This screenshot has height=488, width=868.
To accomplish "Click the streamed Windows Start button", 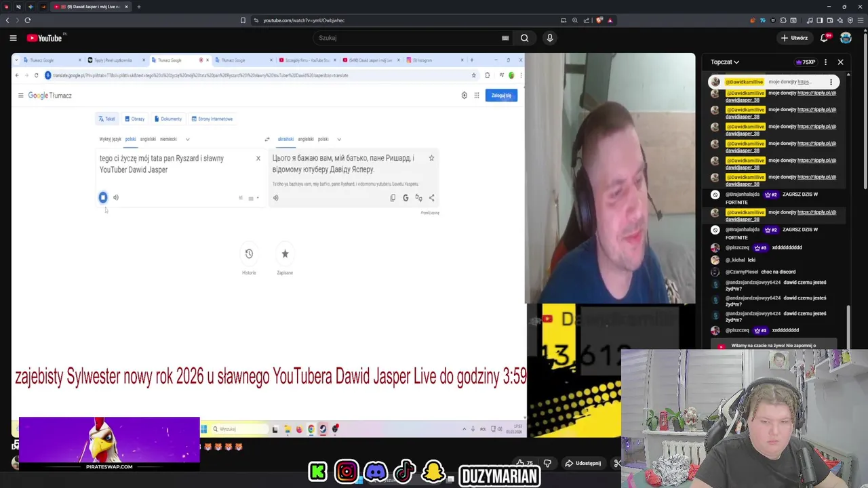I will coord(203,429).
